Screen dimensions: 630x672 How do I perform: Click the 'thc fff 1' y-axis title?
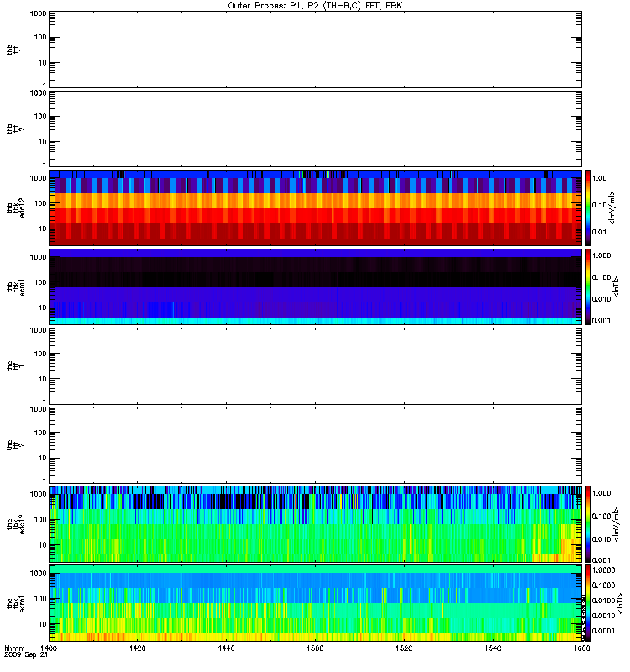(x=15, y=366)
